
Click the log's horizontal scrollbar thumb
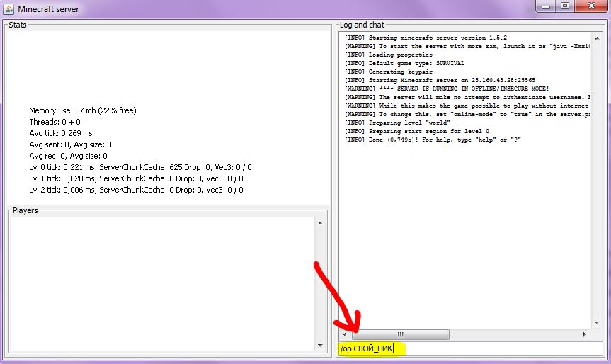[401, 334]
